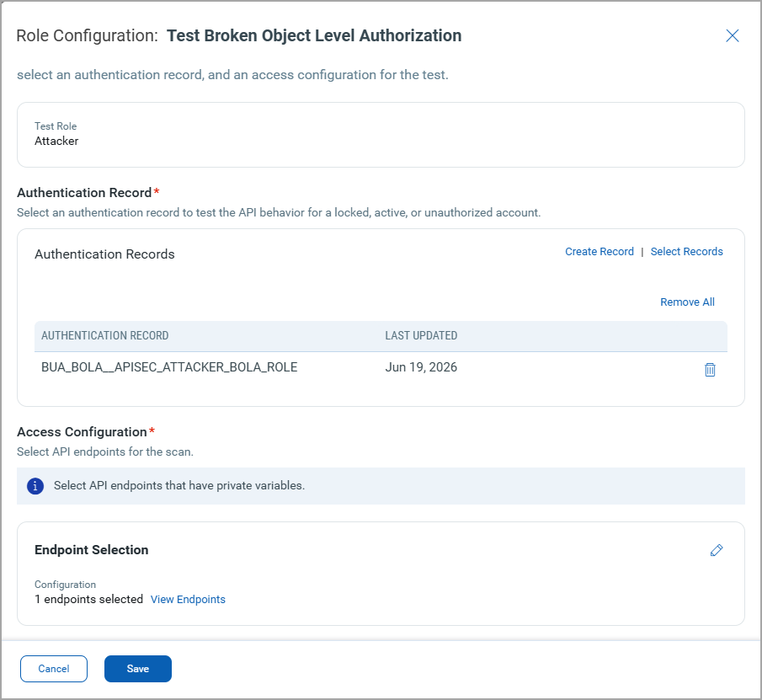Delete the BUA_BOLA__APISEC_ATTACKER_BOLA_ROLE record
The image size is (762, 700).
710,370
